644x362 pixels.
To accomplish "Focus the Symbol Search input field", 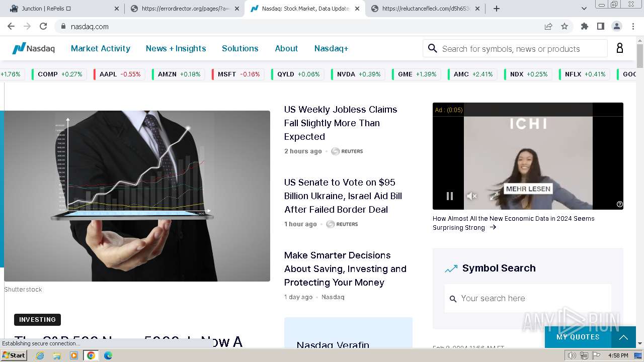I will point(528,298).
